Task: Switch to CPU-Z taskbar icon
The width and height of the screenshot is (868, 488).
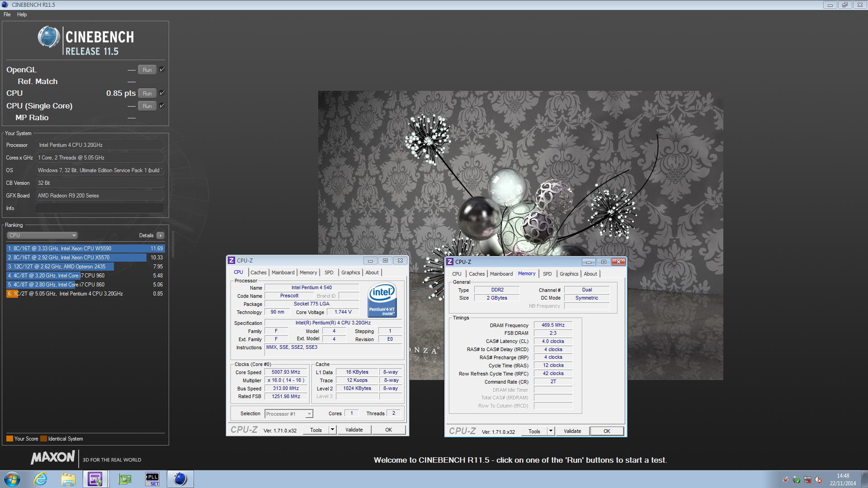Action: [95, 479]
